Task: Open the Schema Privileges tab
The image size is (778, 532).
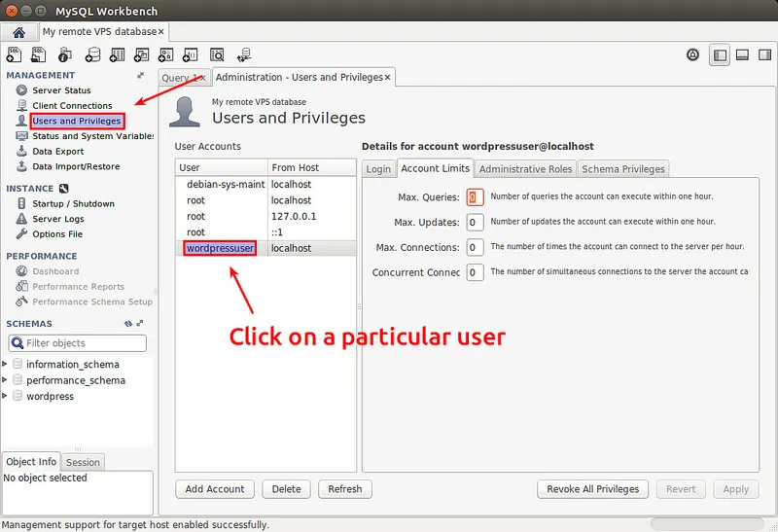Action: click(622, 168)
